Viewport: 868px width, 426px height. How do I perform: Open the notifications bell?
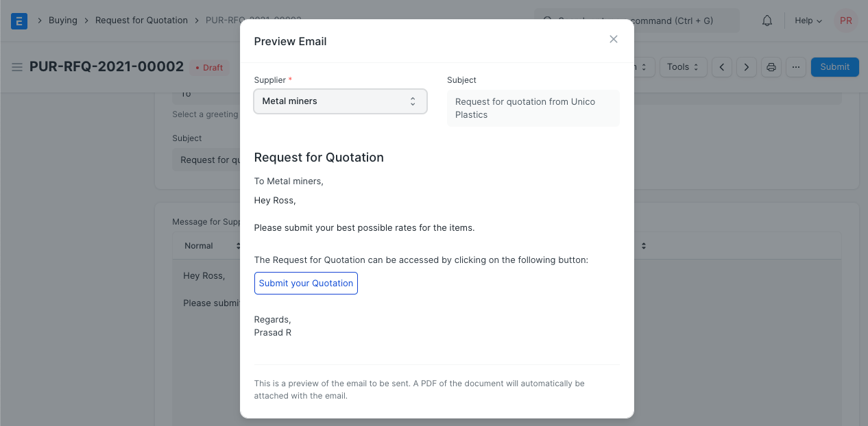767,20
